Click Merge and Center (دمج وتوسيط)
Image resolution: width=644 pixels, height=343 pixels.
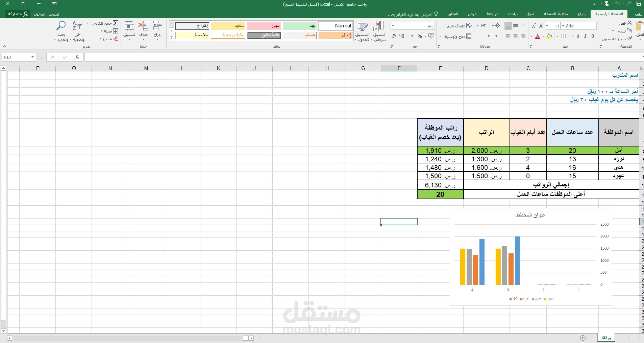tap(458, 36)
